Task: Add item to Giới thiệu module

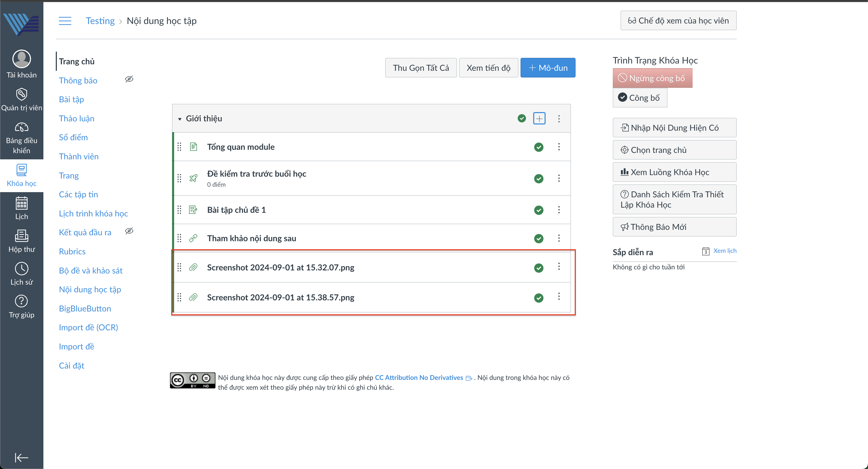Action: [539, 119]
